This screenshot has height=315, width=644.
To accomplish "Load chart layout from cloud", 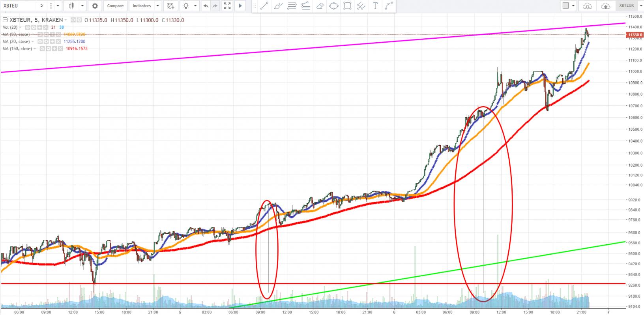I will pos(588,6).
